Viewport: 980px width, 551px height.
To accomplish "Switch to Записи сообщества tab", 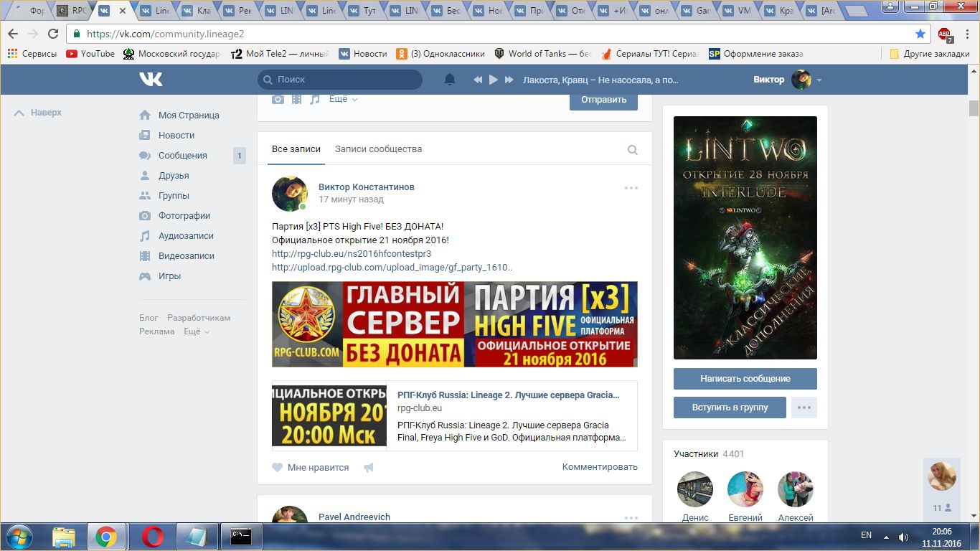I will click(x=378, y=149).
